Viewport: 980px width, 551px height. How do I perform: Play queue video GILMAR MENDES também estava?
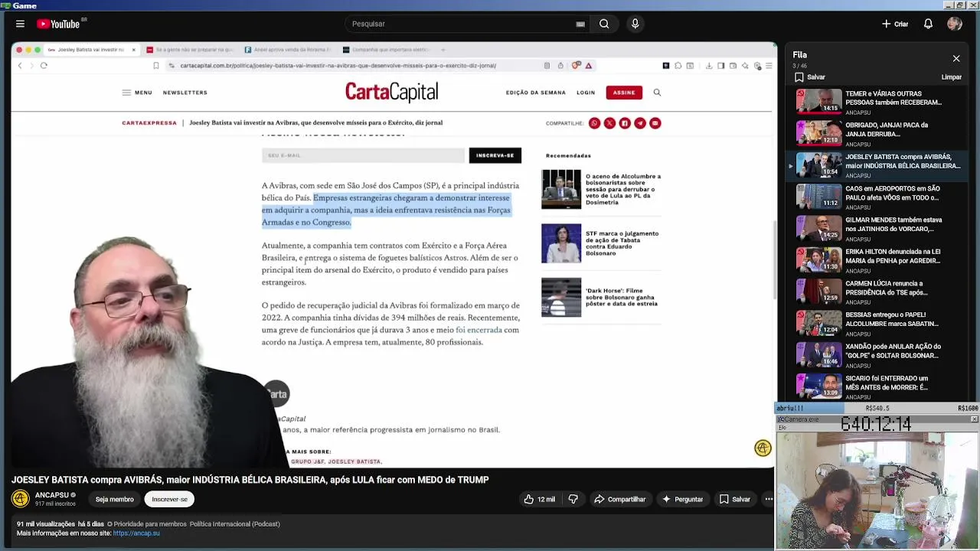point(879,228)
